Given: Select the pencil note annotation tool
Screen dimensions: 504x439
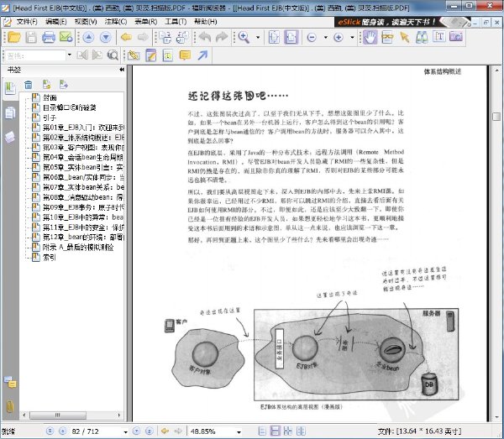Looking at the screenshot, I should coord(150,55).
